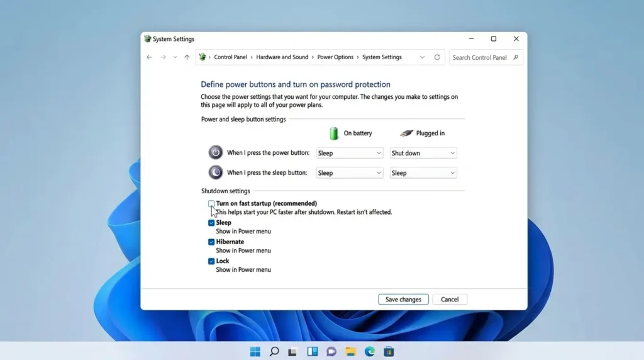Click the address bar Control Panel icon
644x360 pixels.
(203, 57)
